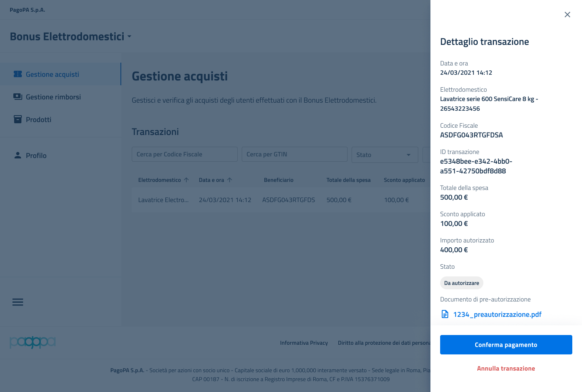Viewport: 582px width, 392px height.
Task: Click Annulla transazione button
Action: [x=506, y=369]
